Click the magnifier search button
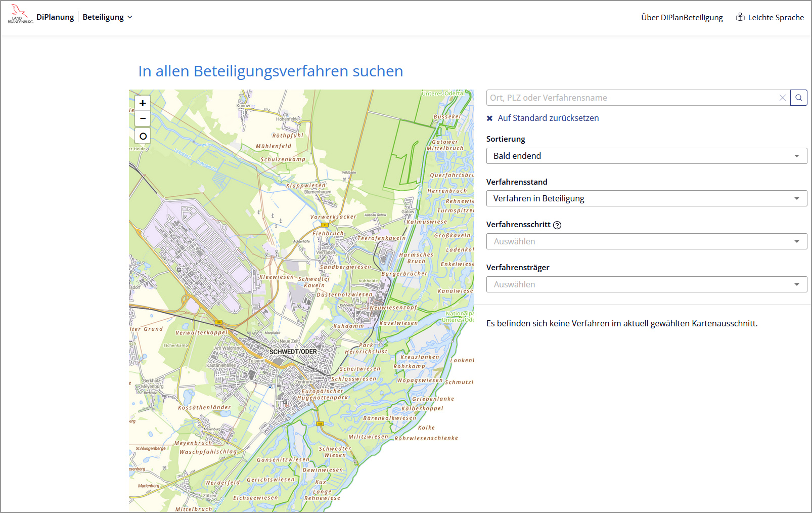The image size is (812, 513). click(x=799, y=98)
